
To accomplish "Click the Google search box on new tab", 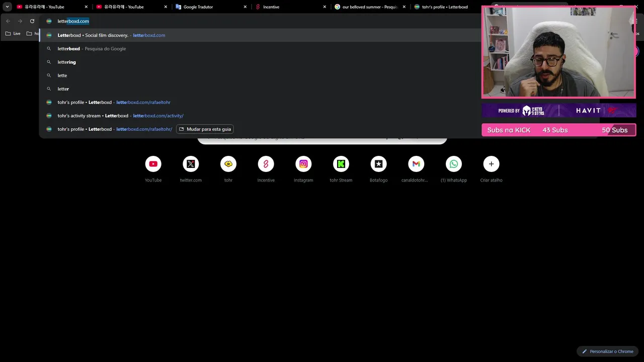I will pyautogui.click(x=322, y=140).
